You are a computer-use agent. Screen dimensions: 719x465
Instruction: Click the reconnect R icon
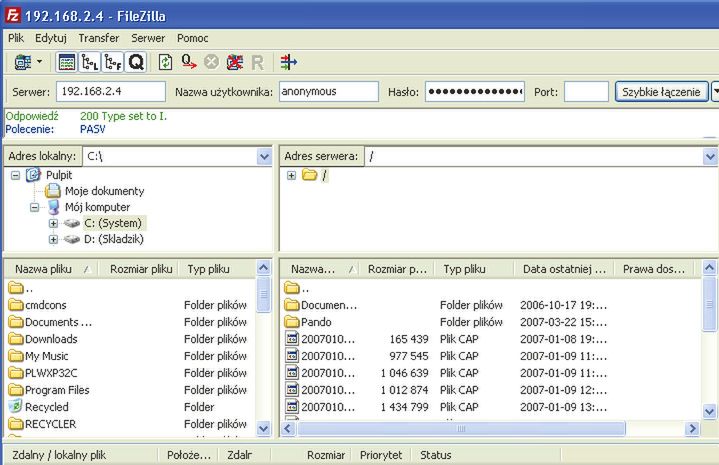click(257, 62)
